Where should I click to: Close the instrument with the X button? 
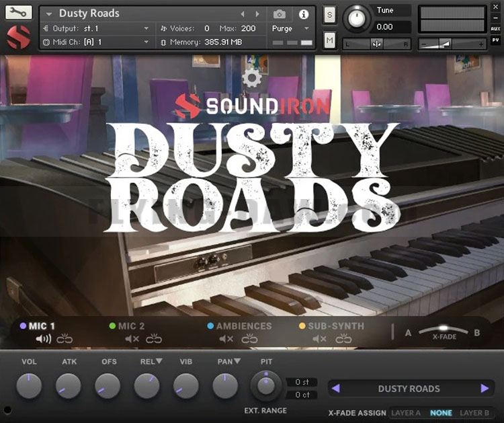495,7
